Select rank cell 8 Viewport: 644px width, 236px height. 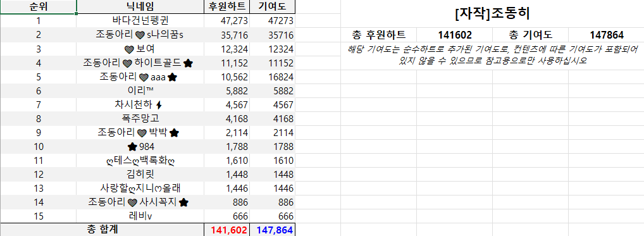[x=38, y=118]
